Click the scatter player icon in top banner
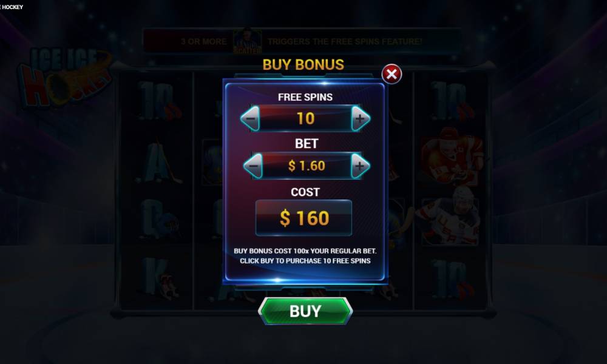607x364 pixels. [248, 41]
